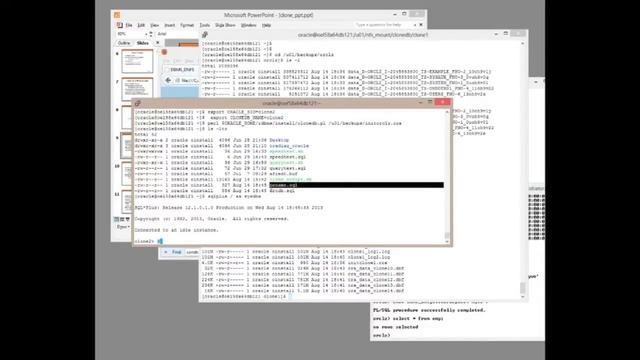This screenshot has height=360, width=640.
Task: Close the front terminal window
Action: [442, 102]
